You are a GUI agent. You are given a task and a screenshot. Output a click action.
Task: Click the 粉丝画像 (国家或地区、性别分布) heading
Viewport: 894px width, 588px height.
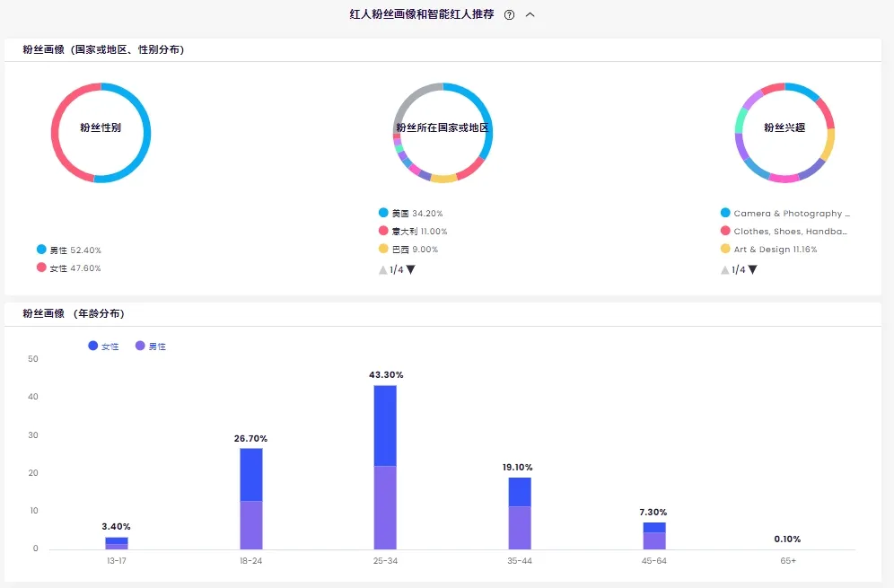click(x=103, y=49)
